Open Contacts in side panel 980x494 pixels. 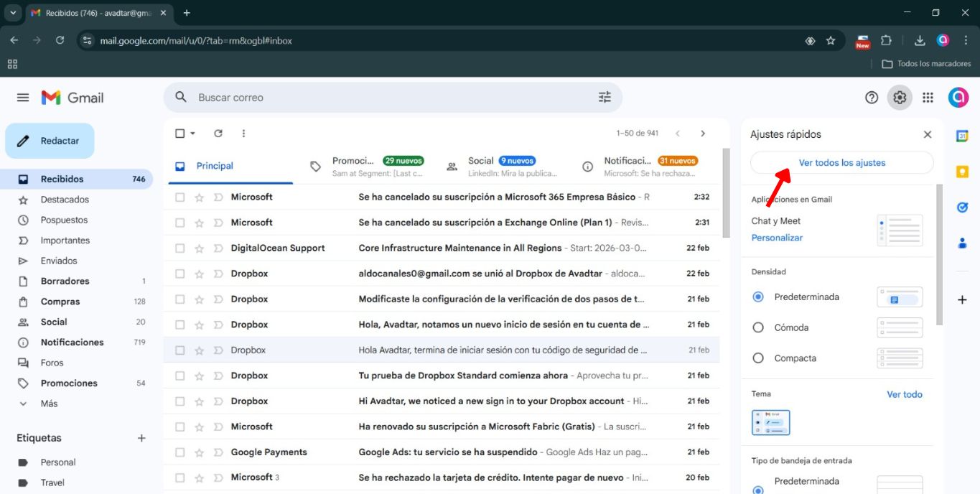962,243
